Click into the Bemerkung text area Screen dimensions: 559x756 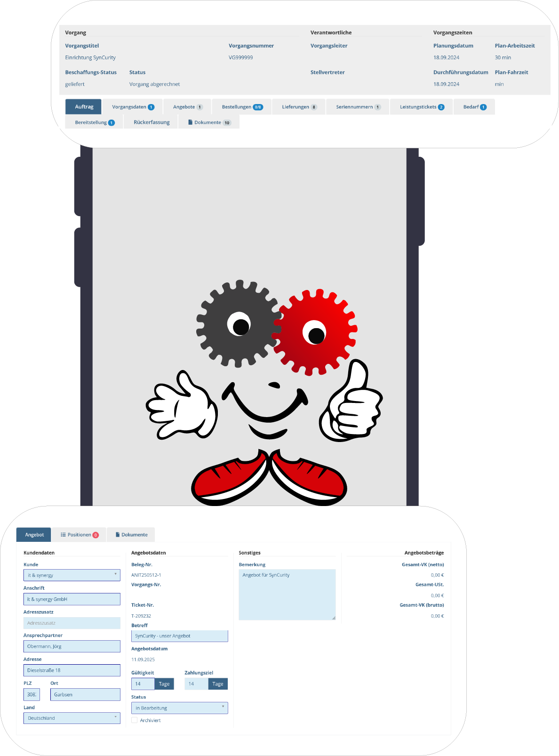pos(287,595)
